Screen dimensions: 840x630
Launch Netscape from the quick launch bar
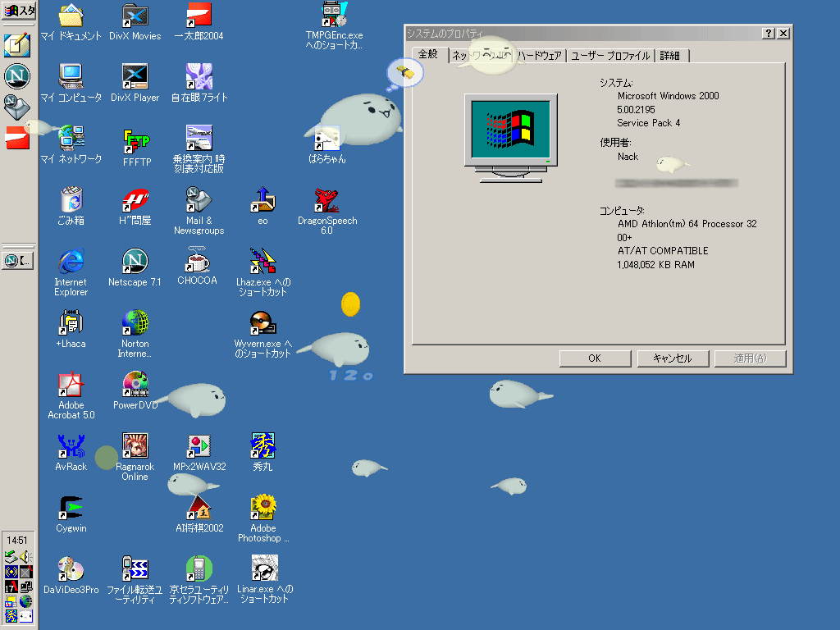pos(17,76)
